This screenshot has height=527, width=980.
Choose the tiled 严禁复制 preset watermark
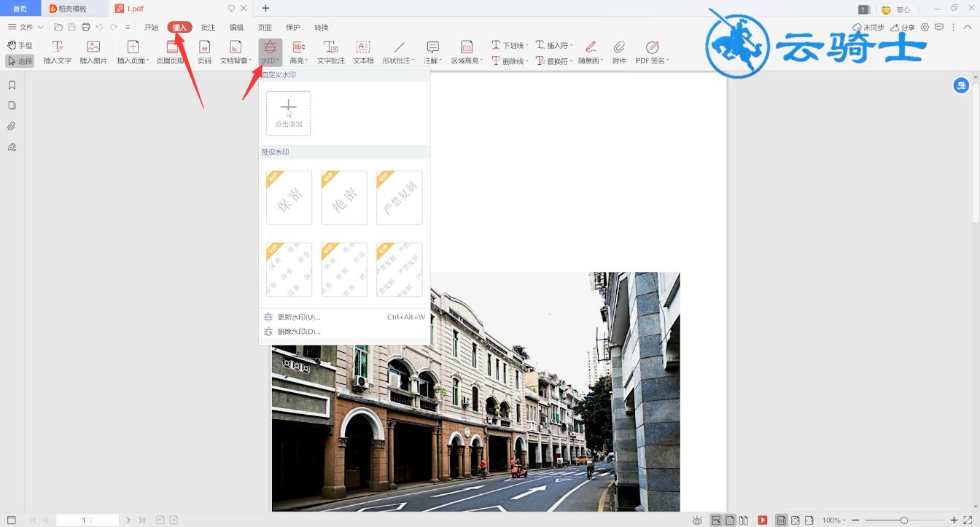coord(400,270)
